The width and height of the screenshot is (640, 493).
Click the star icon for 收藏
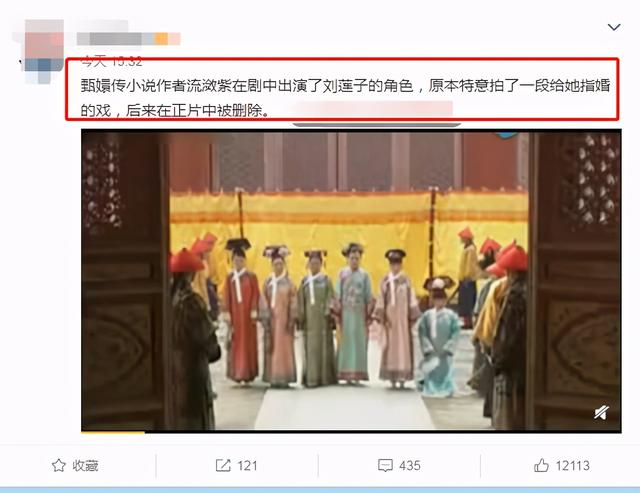[59, 466]
